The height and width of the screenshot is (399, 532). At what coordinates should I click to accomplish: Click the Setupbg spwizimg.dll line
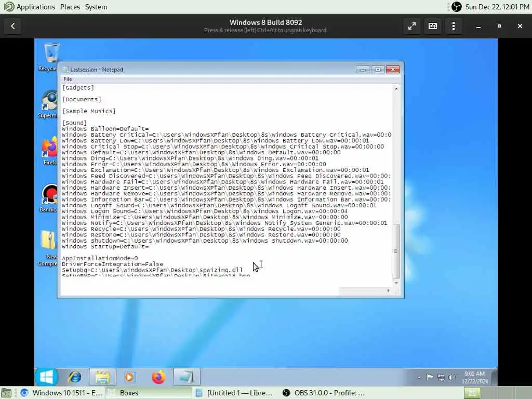point(152,270)
